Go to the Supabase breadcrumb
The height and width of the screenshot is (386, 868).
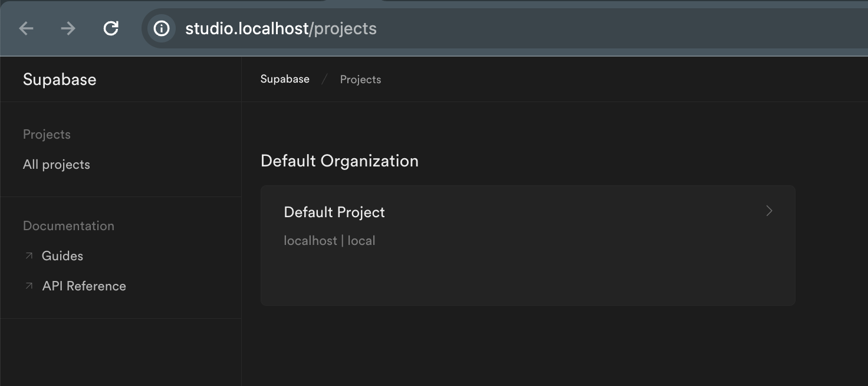(x=285, y=79)
